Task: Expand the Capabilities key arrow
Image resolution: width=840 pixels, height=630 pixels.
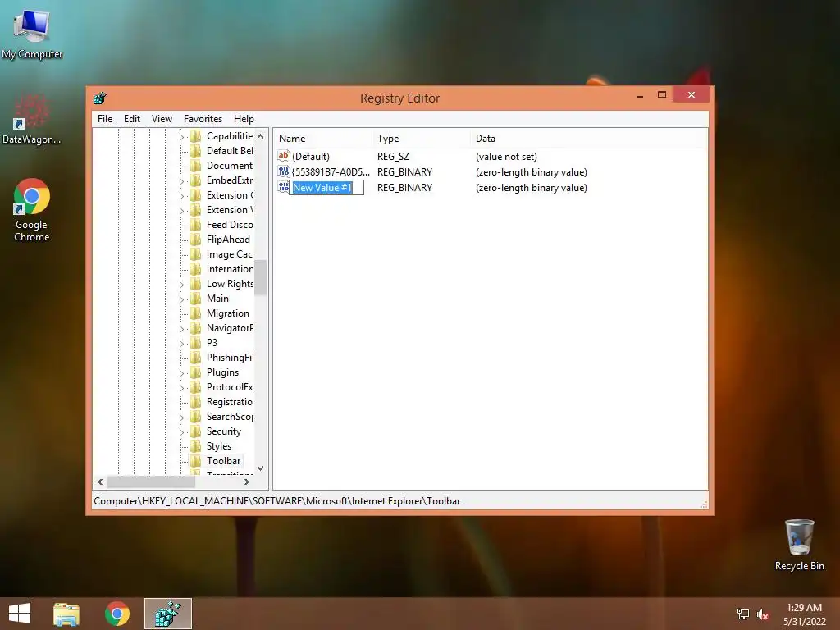Action: (x=181, y=137)
